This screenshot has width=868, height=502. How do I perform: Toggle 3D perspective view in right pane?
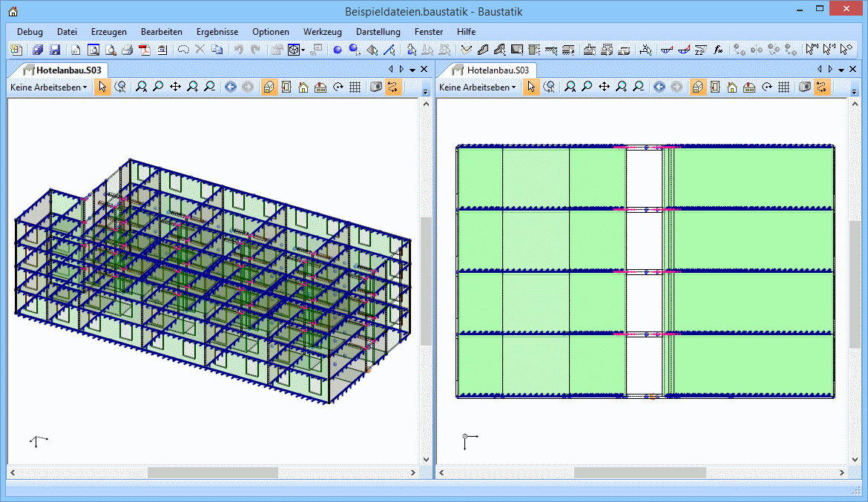pos(697,87)
